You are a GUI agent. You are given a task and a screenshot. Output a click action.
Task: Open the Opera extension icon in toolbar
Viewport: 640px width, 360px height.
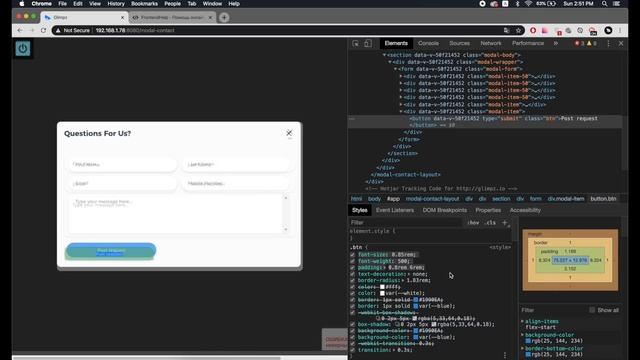[533, 30]
